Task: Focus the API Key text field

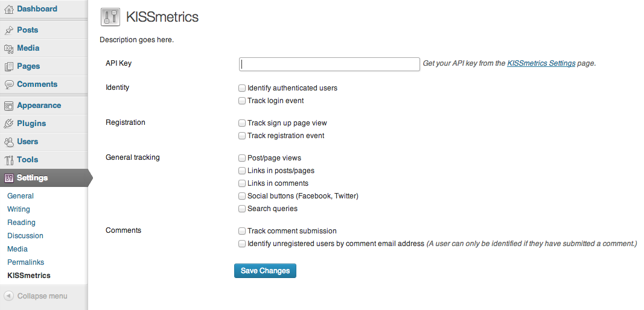Action: point(329,64)
